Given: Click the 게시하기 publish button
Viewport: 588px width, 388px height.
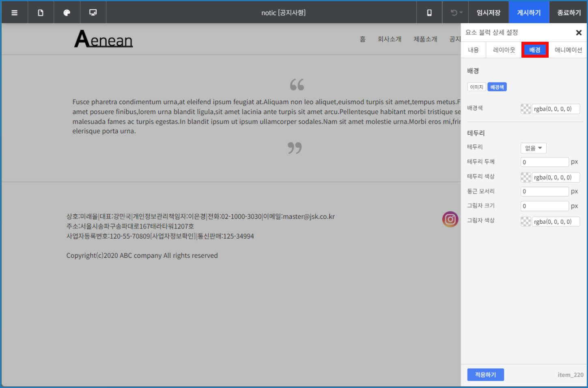Looking at the screenshot, I should coord(528,13).
